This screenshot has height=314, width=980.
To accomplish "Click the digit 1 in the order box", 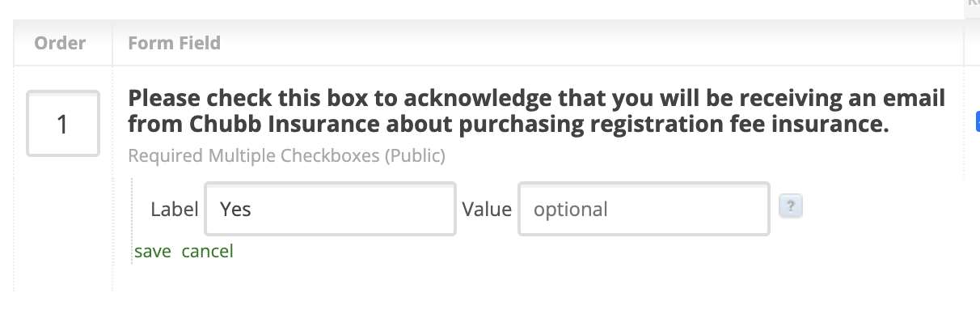I will (63, 125).
